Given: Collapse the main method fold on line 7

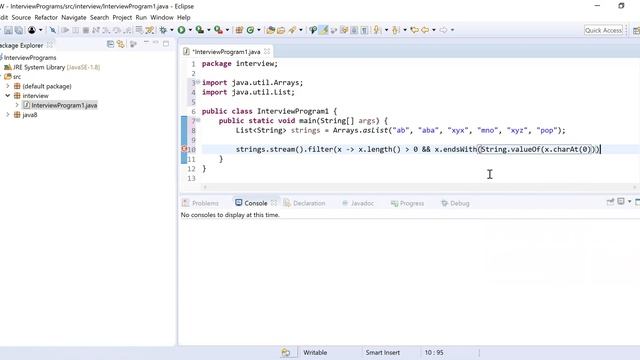Looking at the screenshot, I should coord(198,120).
